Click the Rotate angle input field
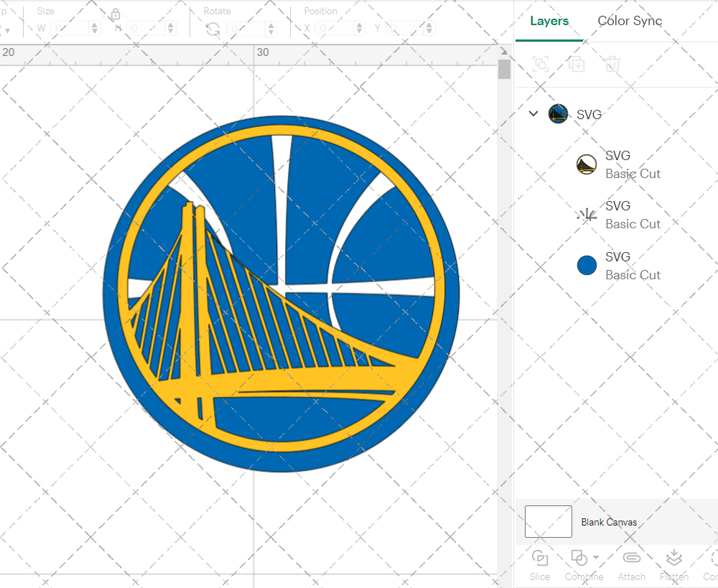Image resolution: width=718 pixels, height=588 pixels. pyautogui.click(x=246, y=29)
